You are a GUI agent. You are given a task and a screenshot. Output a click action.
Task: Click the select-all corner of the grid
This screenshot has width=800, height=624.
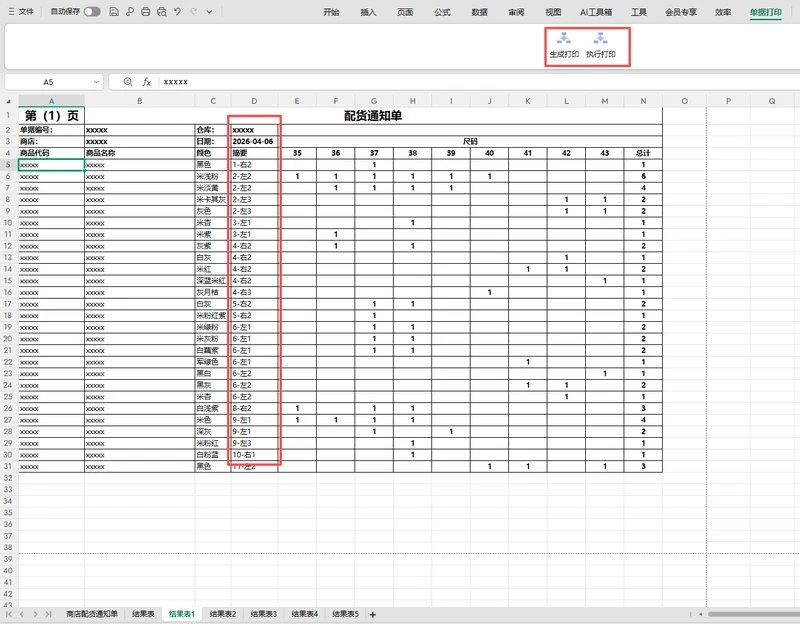(x=9, y=101)
